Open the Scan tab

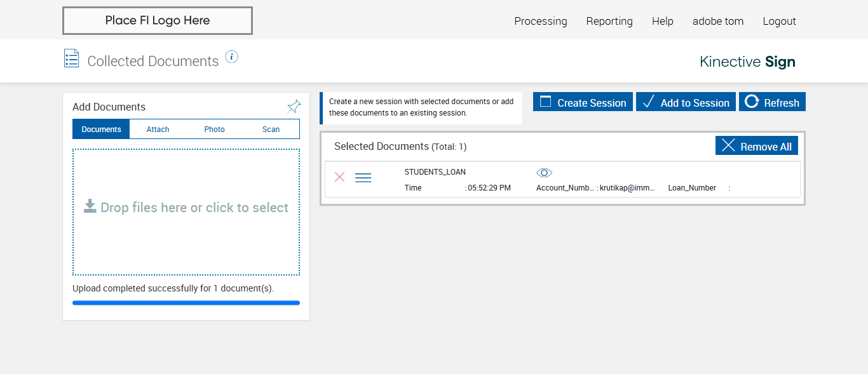[271, 130]
